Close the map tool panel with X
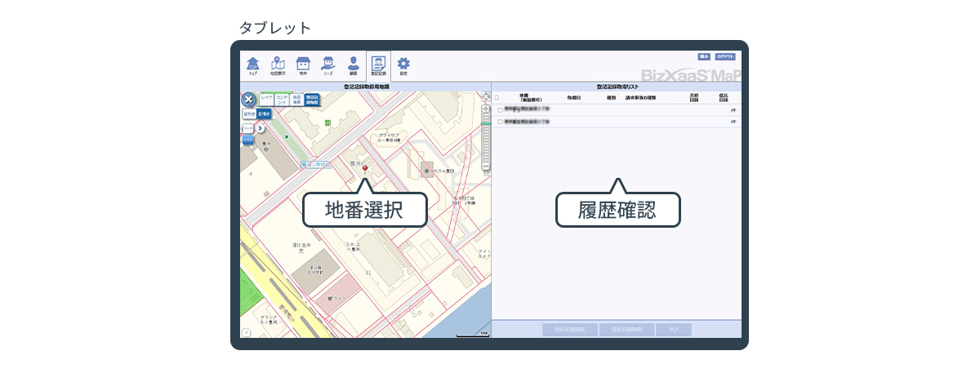Viewport: 980px width, 373px height. (x=249, y=100)
